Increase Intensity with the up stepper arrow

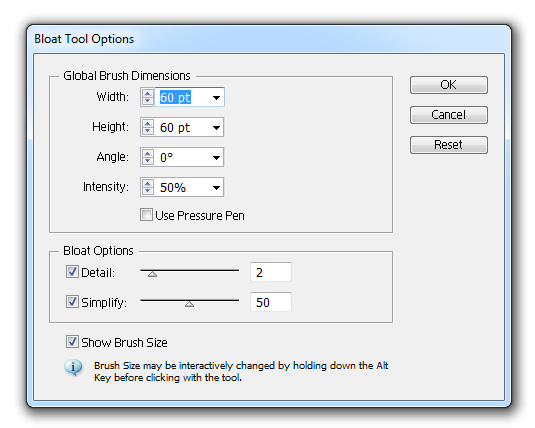(147, 183)
